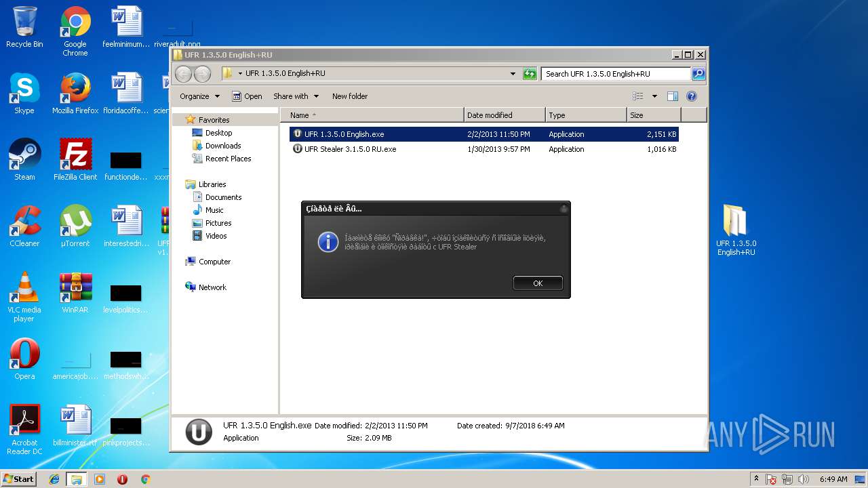Sort by the Type column header
This screenshot has width=868, height=488.
(586, 115)
